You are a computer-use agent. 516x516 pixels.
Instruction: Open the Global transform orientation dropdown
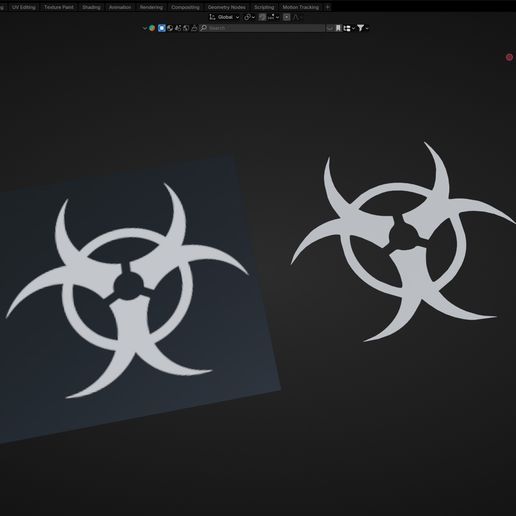pos(224,17)
